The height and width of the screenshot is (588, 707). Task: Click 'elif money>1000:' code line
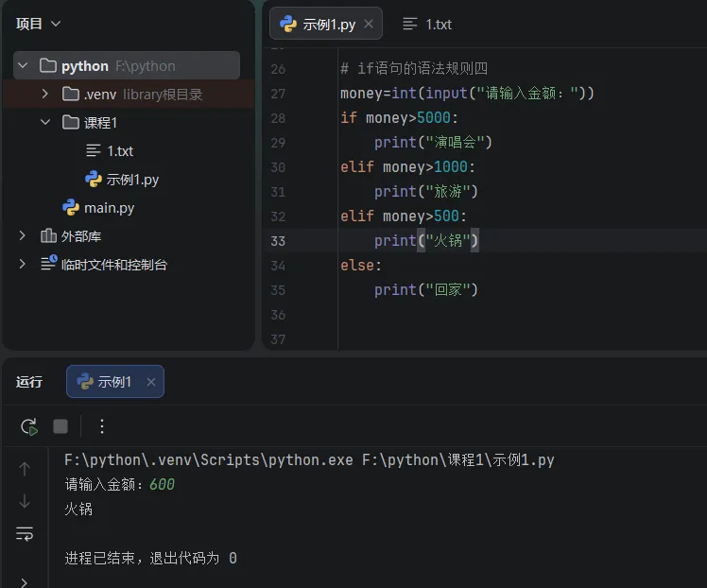(407, 166)
